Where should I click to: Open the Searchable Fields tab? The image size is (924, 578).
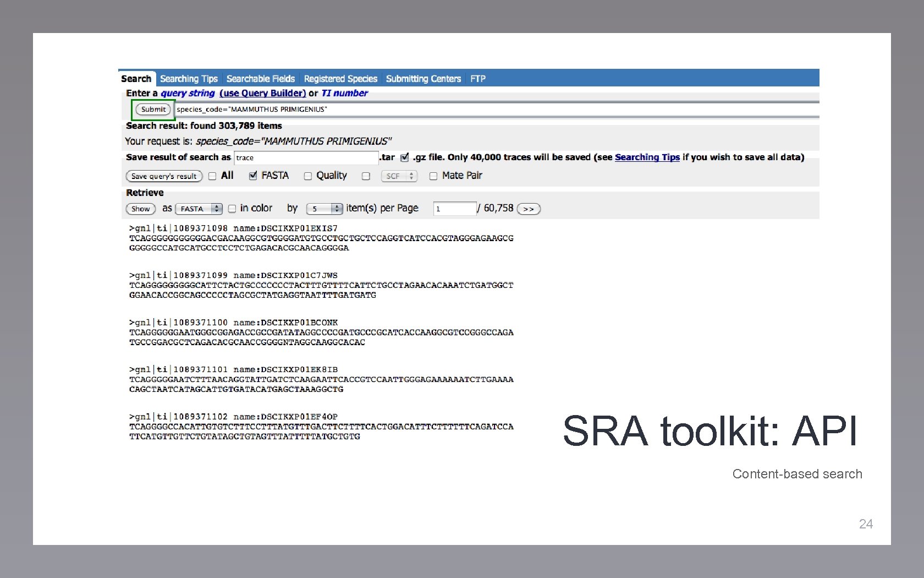(x=260, y=78)
